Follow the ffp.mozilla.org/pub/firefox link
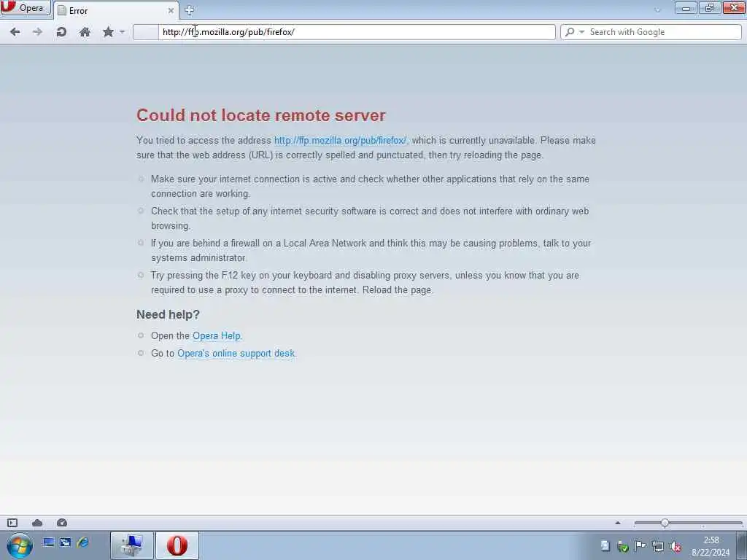The width and height of the screenshot is (747, 560). click(x=340, y=141)
